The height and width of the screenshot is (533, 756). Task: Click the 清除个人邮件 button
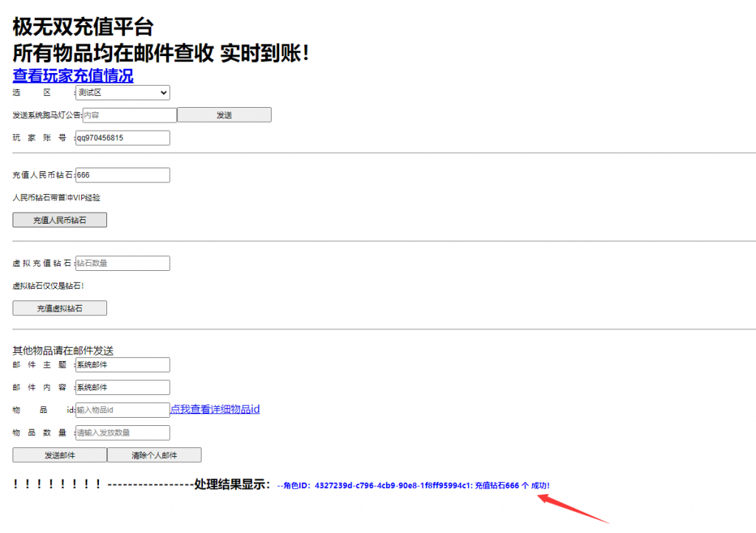(x=154, y=455)
